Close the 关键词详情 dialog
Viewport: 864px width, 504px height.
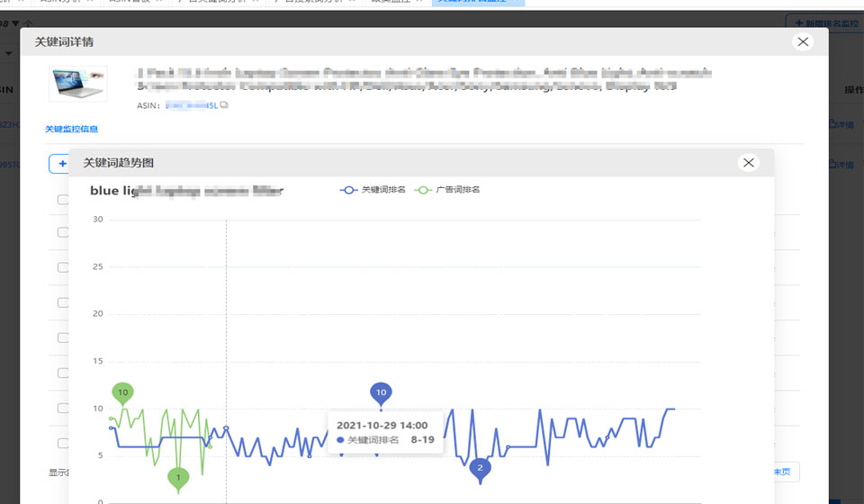click(803, 42)
